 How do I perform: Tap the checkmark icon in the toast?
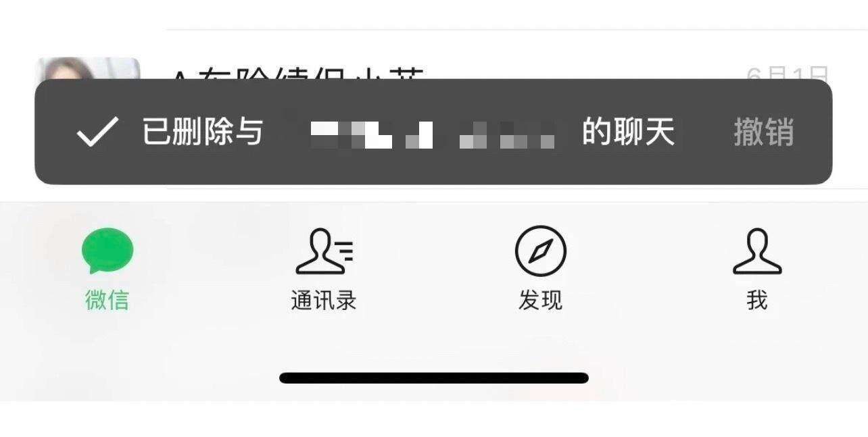tap(97, 131)
